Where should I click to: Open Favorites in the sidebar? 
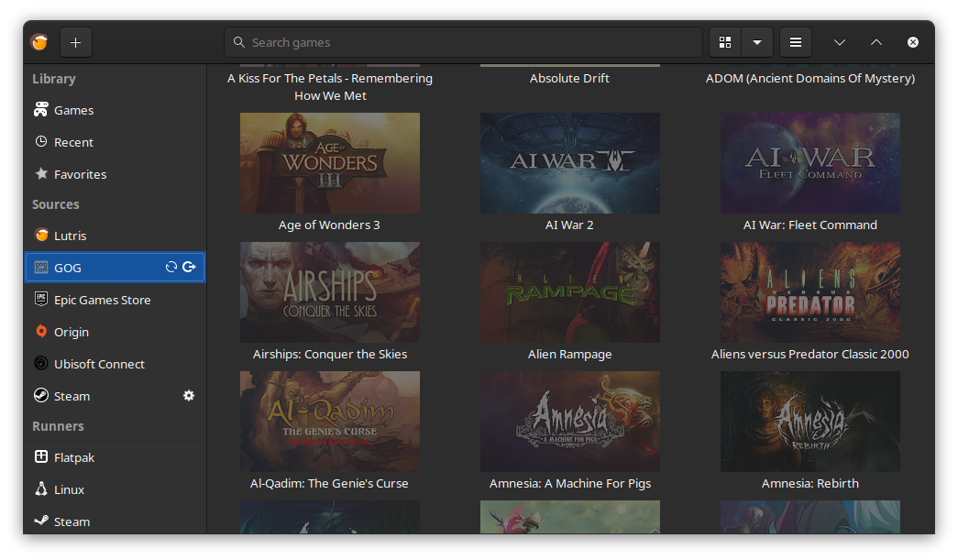(x=80, y=174)
